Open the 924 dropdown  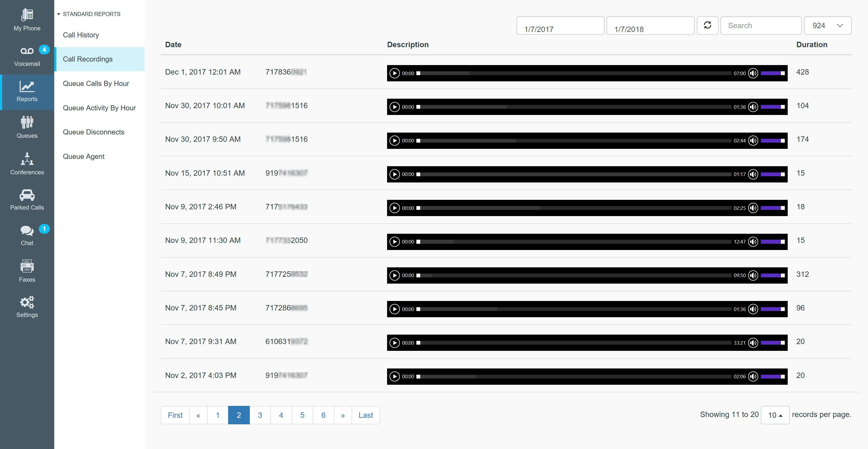[x=827, y=25]
